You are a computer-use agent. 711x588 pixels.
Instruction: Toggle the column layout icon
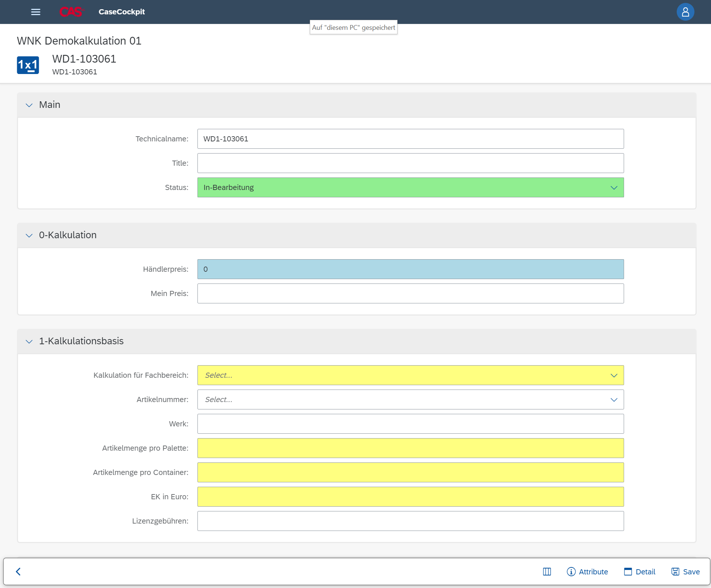tap(547, 571)
